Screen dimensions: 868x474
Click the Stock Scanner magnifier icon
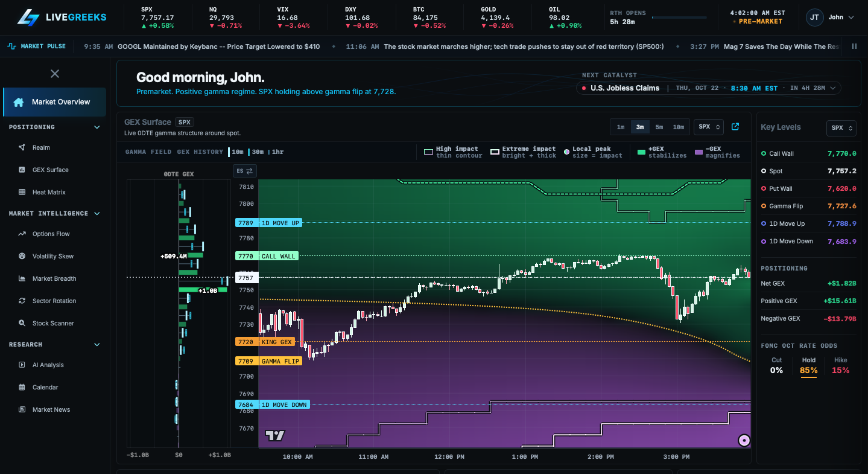pyautogui.click(x=22, y=323)
